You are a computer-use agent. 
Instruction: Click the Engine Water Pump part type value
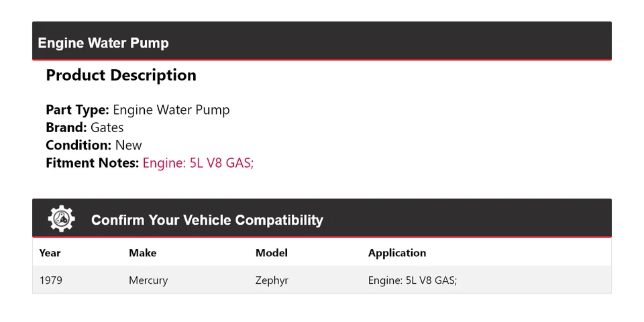(x=171, y=110)
